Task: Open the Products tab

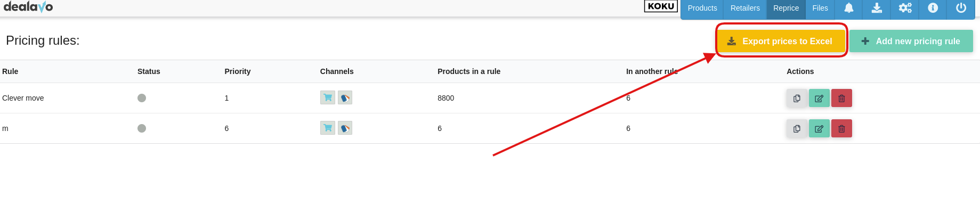Action: [702, 8]
